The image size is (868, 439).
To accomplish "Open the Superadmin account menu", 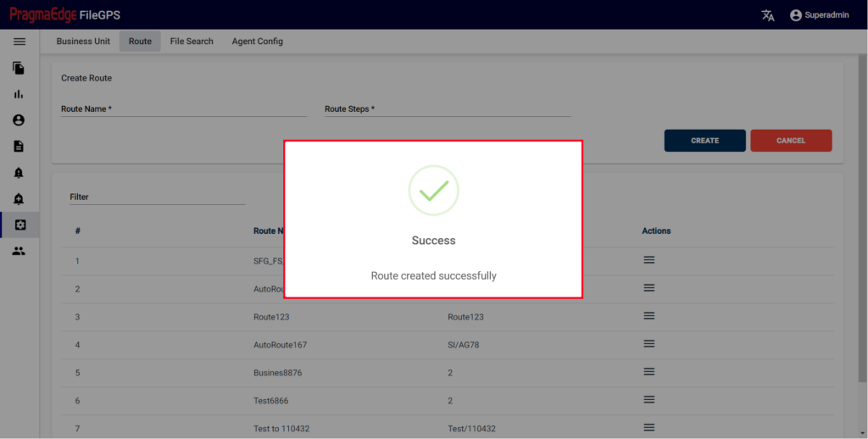I will tap(820, 15).
